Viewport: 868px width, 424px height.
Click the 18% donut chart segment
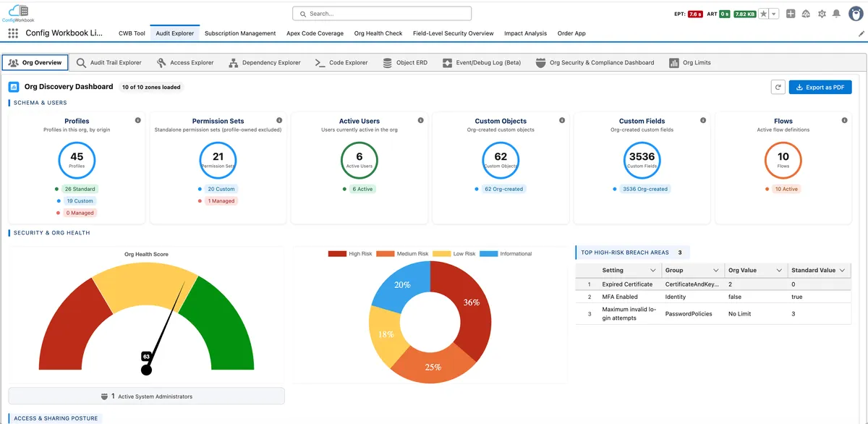click(x=386, y=334)
